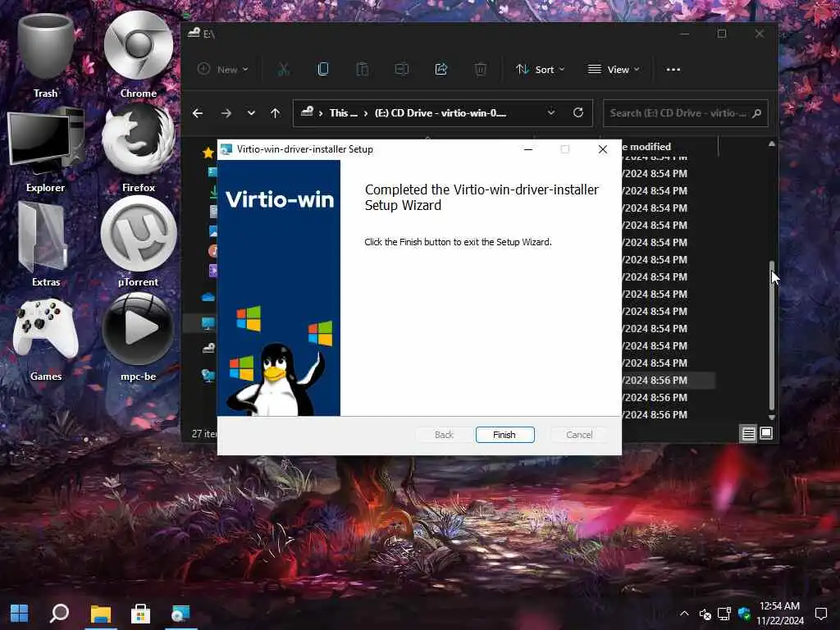Click Finish in the Virtio-win setup wizard

[504, 435]
